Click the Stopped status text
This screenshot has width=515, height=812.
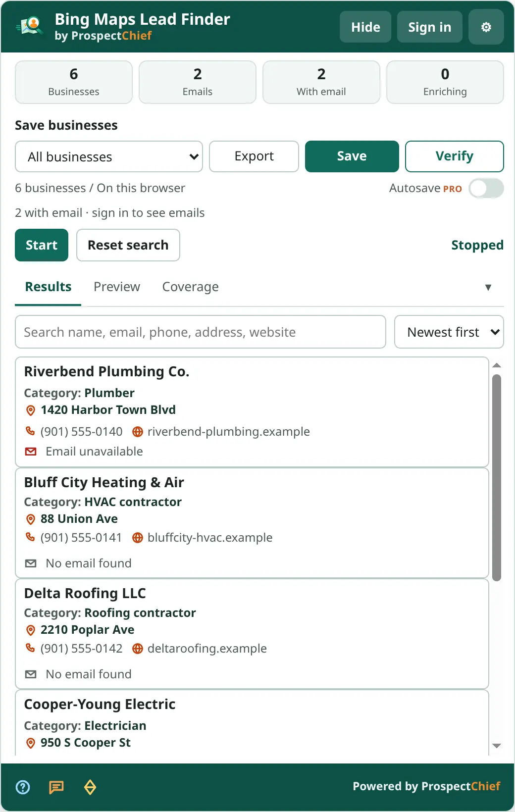[477, 245]
